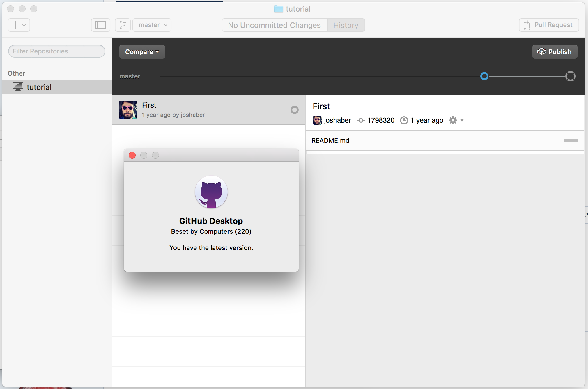Image resolution: width=588 pixels, height=389 pixels.
Task: Click the GitHub Desktop Octocat logo
Action: pos(211,192)
